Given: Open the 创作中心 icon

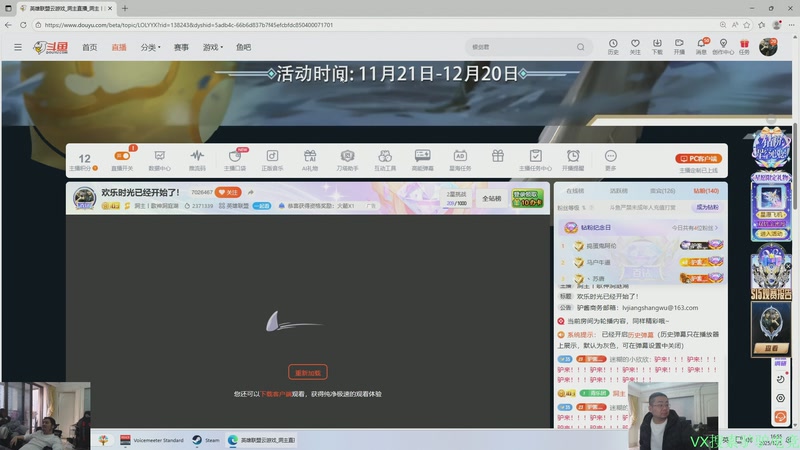Looking at the screenshot, I should [723, 46].
